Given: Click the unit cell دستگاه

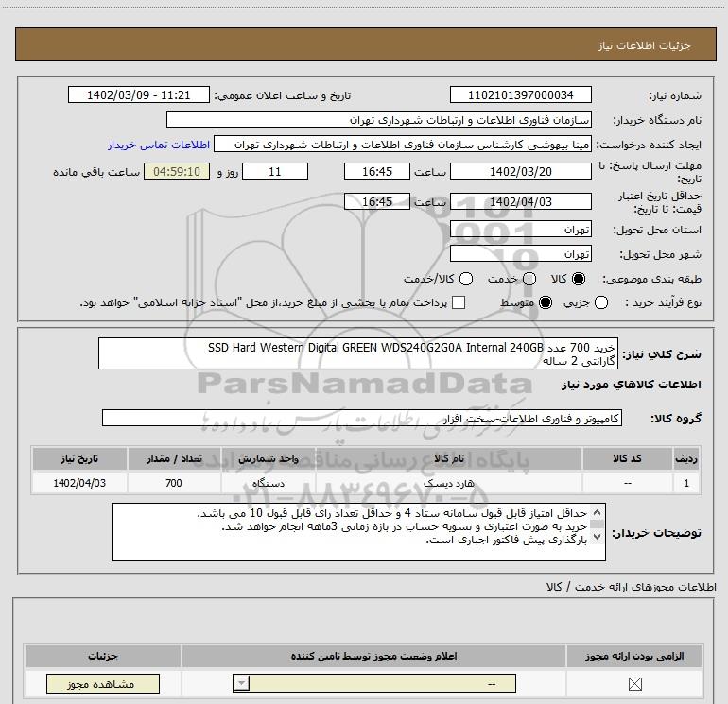Looking at the screenshot, I should (x=269, y=483).
